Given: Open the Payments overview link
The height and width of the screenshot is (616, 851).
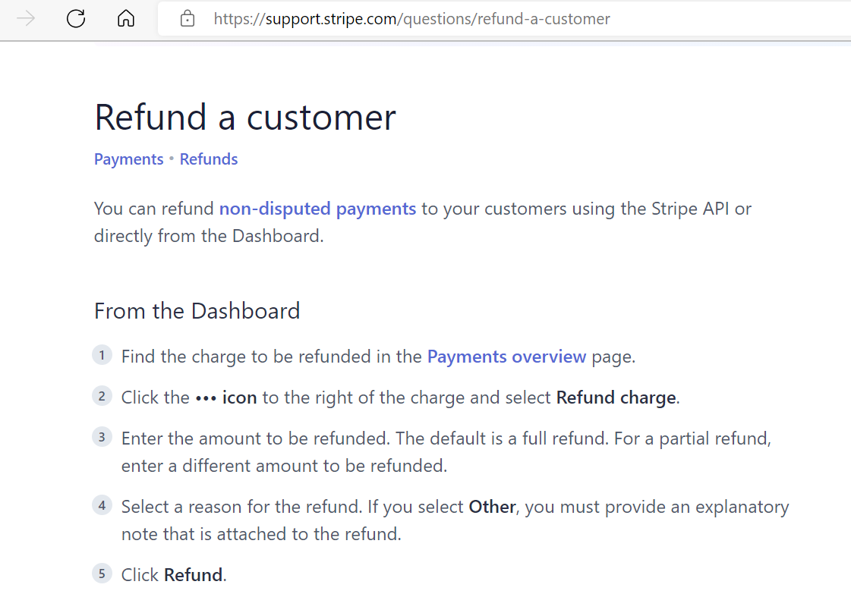Looking at the screenshot, I should [x=506, y=357].
